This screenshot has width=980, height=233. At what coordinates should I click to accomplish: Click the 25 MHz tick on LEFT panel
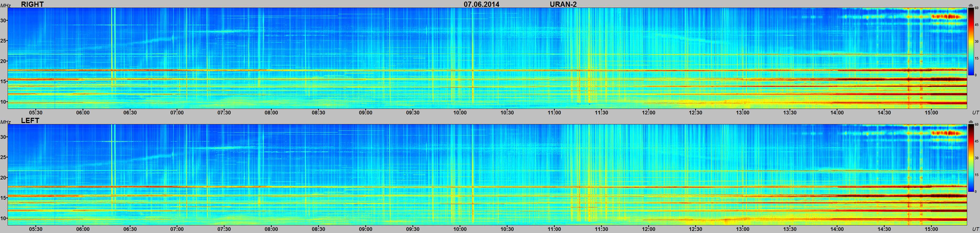[x=4, y=157]
